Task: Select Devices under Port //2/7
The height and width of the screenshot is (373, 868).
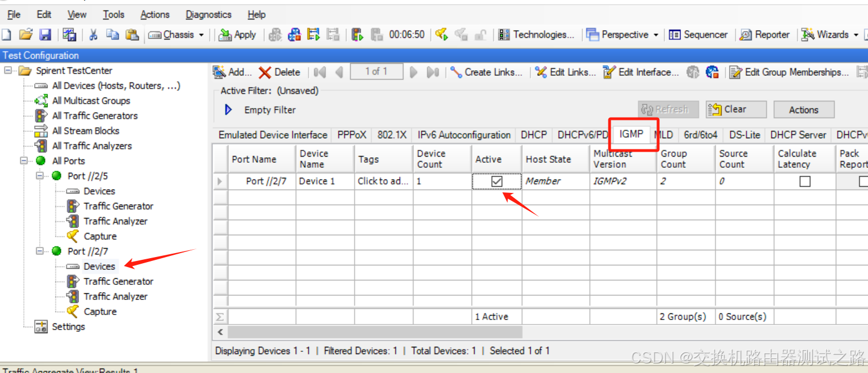Action: click(x=99, y=267)
